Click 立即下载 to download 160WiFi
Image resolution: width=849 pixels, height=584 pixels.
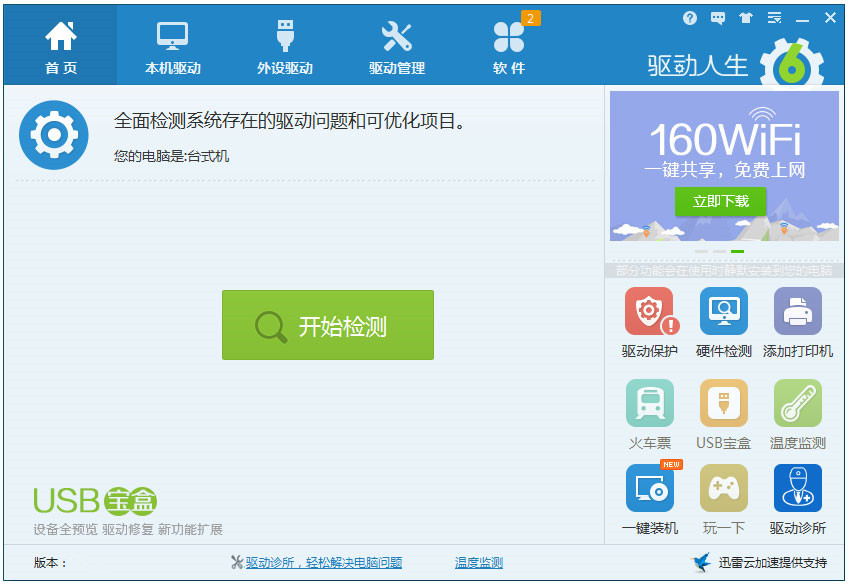tap(721, 202)
